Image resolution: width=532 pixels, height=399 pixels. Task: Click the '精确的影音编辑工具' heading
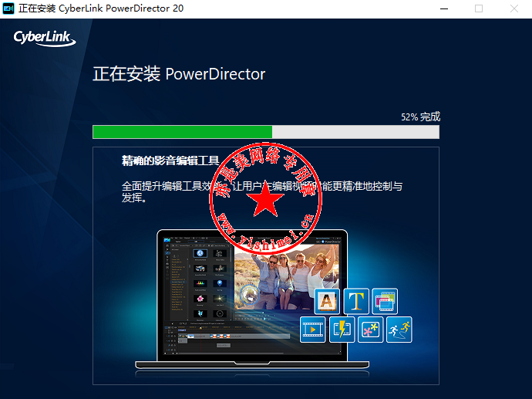click(x=170, y=161)
